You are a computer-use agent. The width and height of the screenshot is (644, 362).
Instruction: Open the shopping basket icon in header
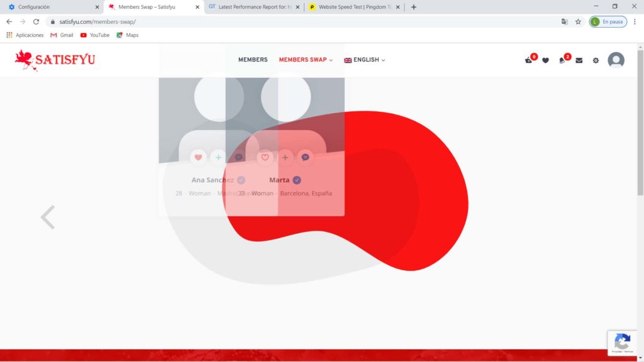pos(528,60)
